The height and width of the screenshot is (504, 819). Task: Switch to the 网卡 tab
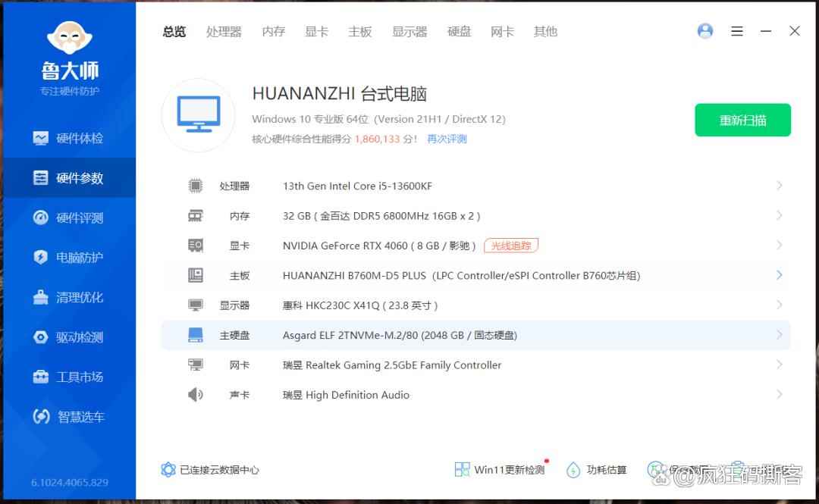(503, 32)
